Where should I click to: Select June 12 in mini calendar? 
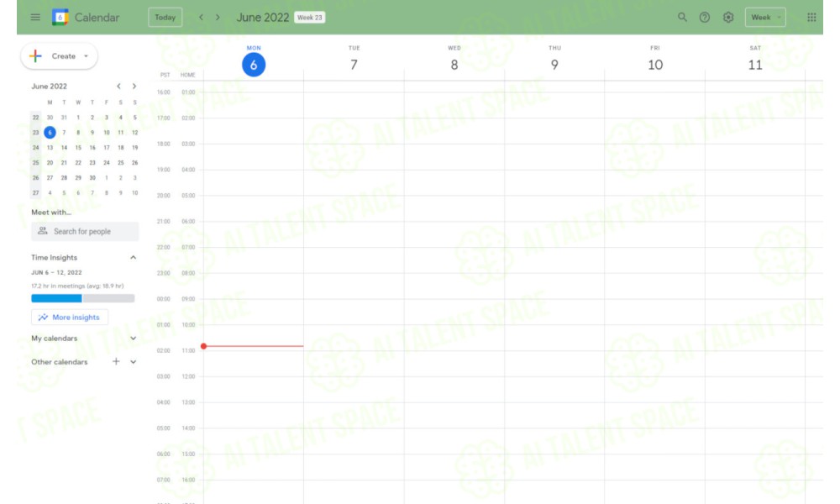click(135, 132)
